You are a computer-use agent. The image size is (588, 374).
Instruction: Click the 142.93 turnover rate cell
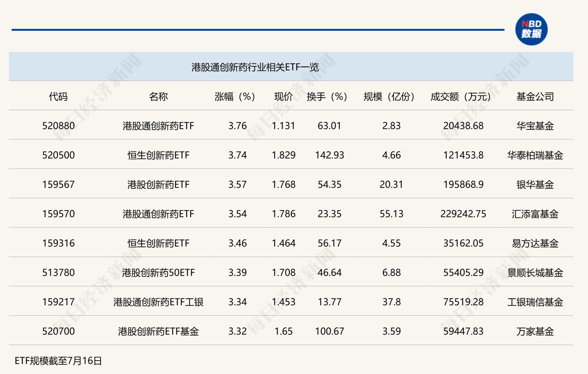pos(330,155)
